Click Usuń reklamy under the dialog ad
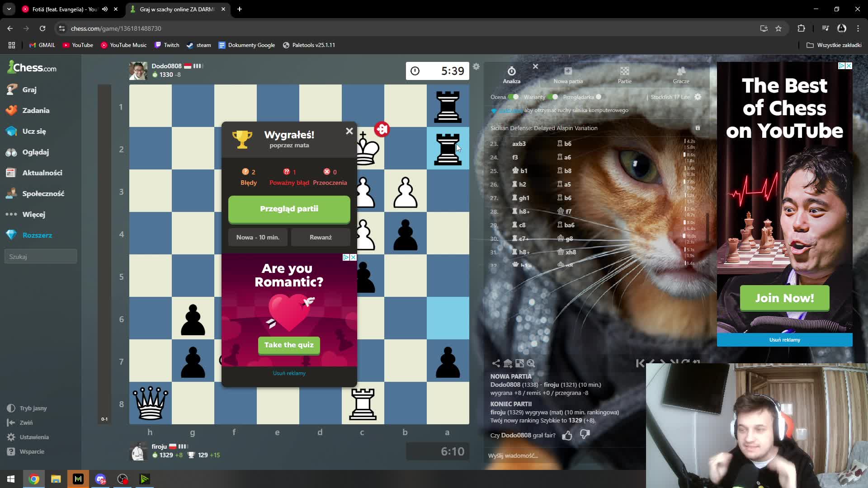Screen dimensions: 868x488 pyautogui.click(x=289, y=373)
